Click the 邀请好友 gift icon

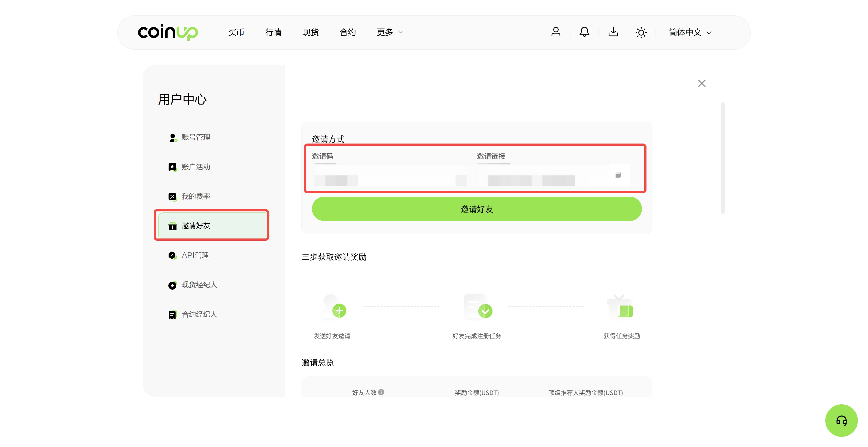(x=173, y=226)
